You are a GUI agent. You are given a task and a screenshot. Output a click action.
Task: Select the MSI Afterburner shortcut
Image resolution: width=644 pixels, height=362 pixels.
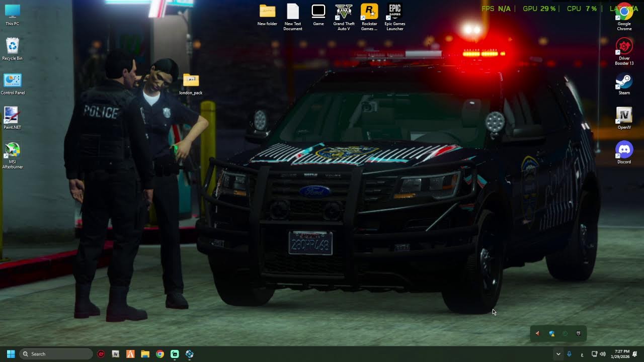13,155
